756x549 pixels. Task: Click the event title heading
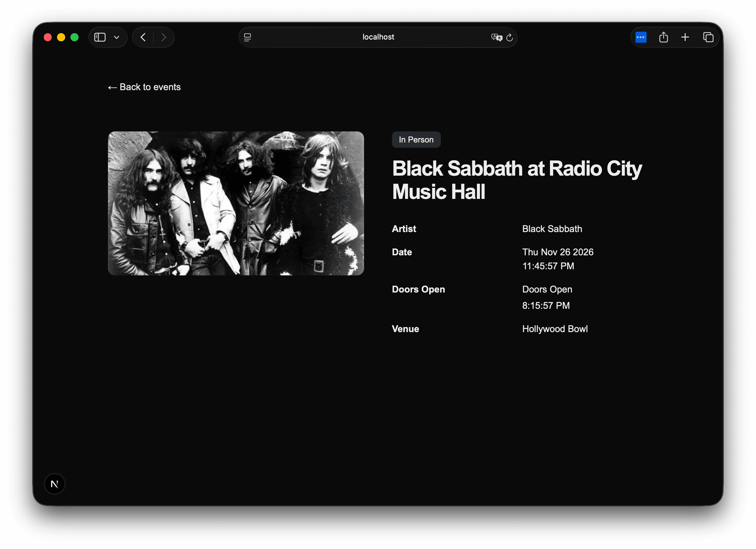tap(517, 180)
